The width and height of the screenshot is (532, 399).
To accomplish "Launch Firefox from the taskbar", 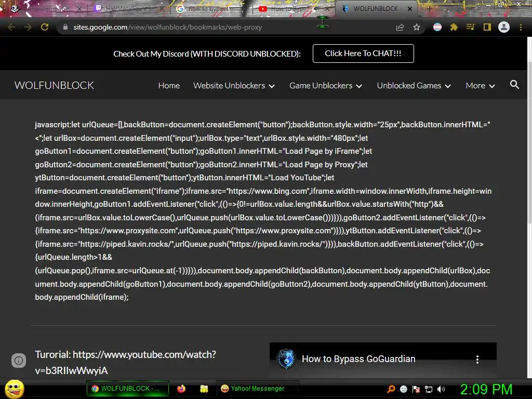I will tap(181, 389).
